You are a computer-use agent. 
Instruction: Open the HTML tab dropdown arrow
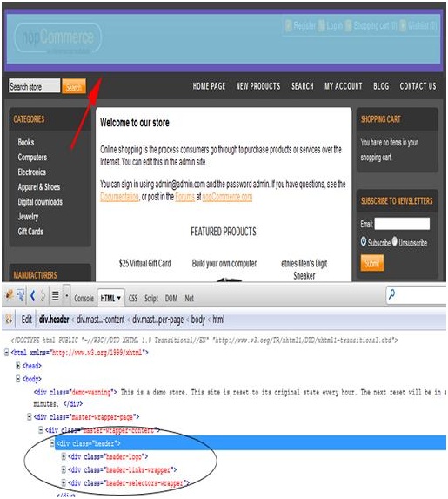119,298
